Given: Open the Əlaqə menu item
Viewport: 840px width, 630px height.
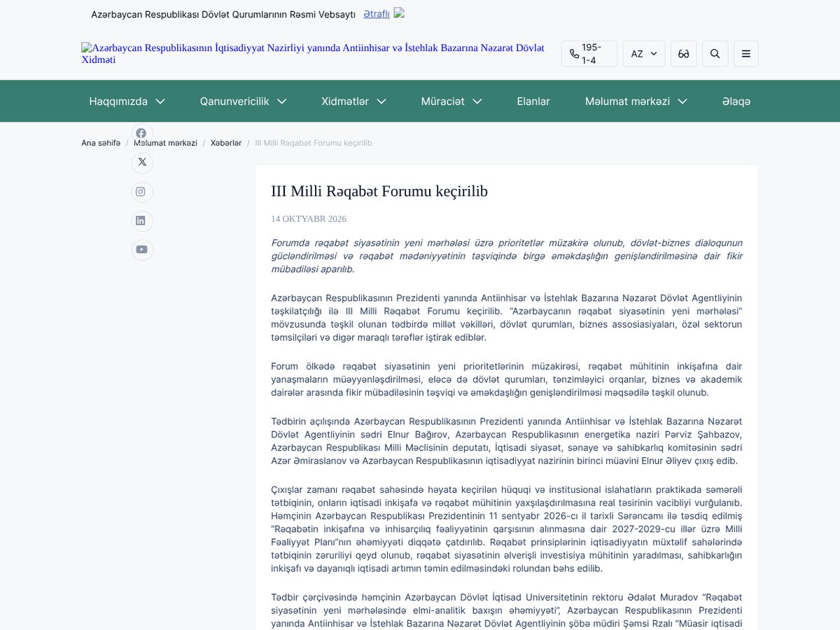Looking at the screenshot, I should point(736,101).
